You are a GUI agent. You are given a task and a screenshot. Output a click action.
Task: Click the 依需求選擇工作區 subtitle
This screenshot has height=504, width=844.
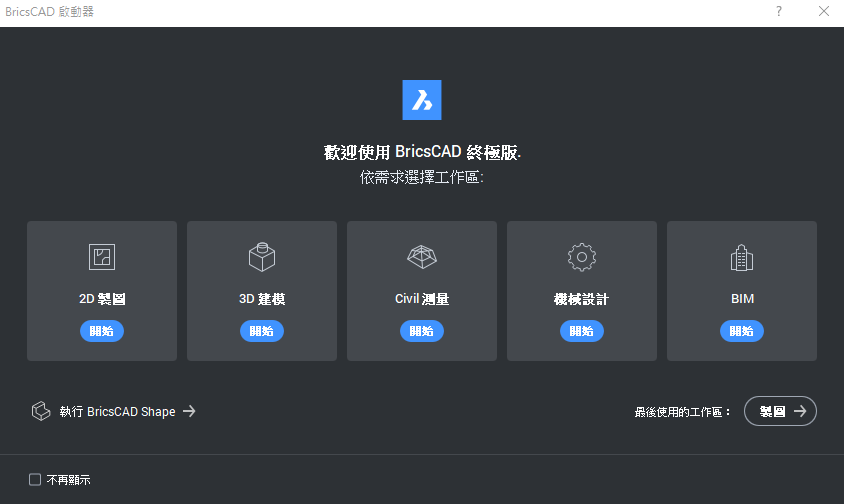pos(422,177)
